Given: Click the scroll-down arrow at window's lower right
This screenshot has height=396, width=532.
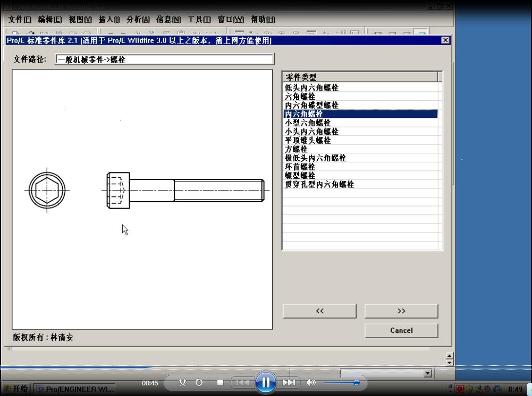Looking at the screenshot, I should (449, 363).
